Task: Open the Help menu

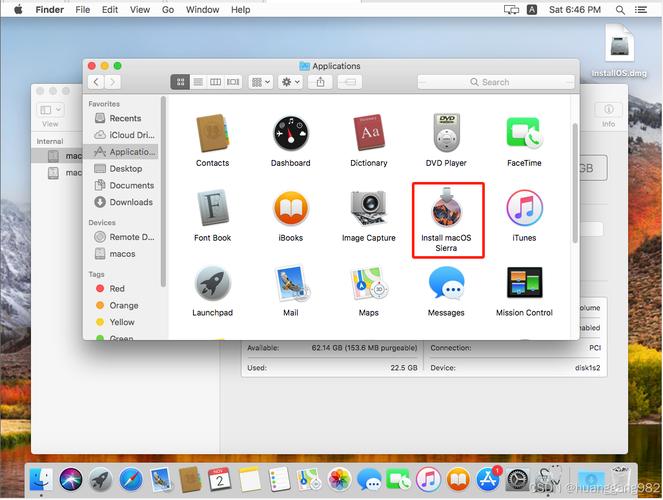Action: (x=241, y=9)
